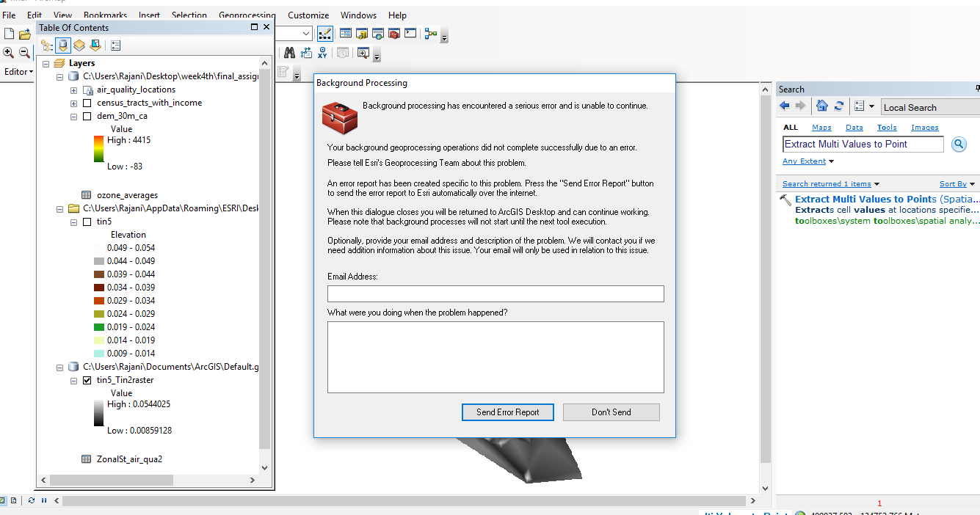The image size is (980, 515).
Task: Click the tin5_Tin2raster grayscale ramp
Action: 99,413
